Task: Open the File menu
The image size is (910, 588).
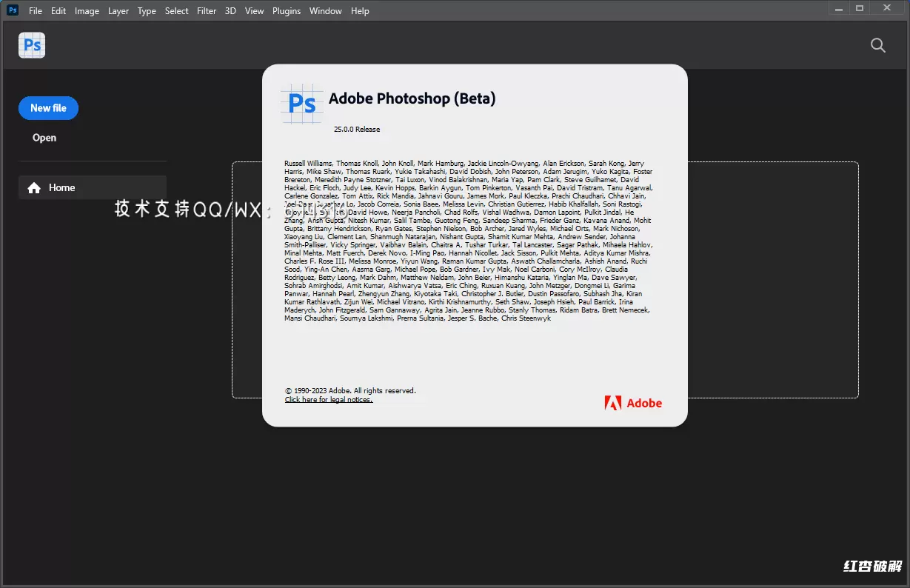Action: coord(36,10)
